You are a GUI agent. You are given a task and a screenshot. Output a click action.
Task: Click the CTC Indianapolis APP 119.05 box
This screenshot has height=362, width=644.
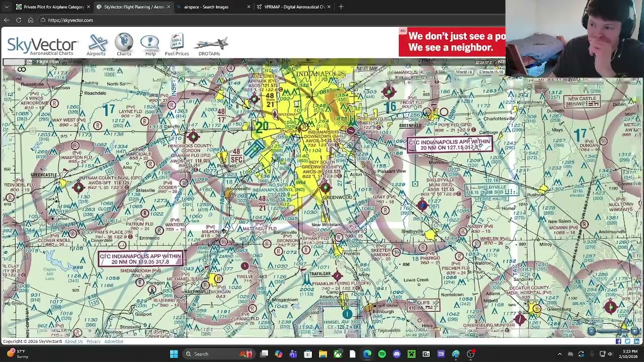(140, 259)
